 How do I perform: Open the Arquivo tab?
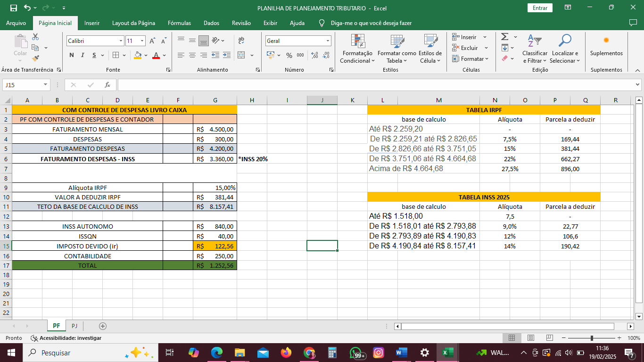[16, 23]
